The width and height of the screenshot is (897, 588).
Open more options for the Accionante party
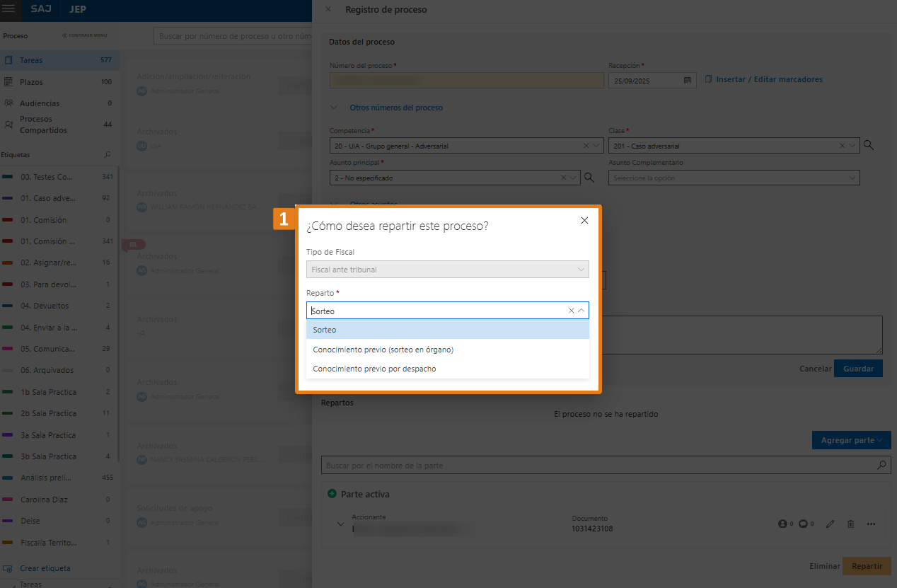(x=872, y=524)
